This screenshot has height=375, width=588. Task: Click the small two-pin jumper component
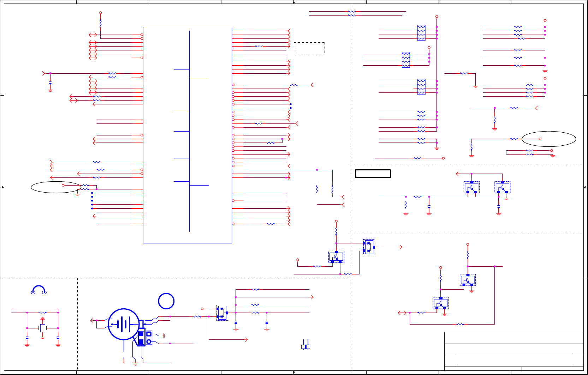pyautogui.click(x=305, y=345)
